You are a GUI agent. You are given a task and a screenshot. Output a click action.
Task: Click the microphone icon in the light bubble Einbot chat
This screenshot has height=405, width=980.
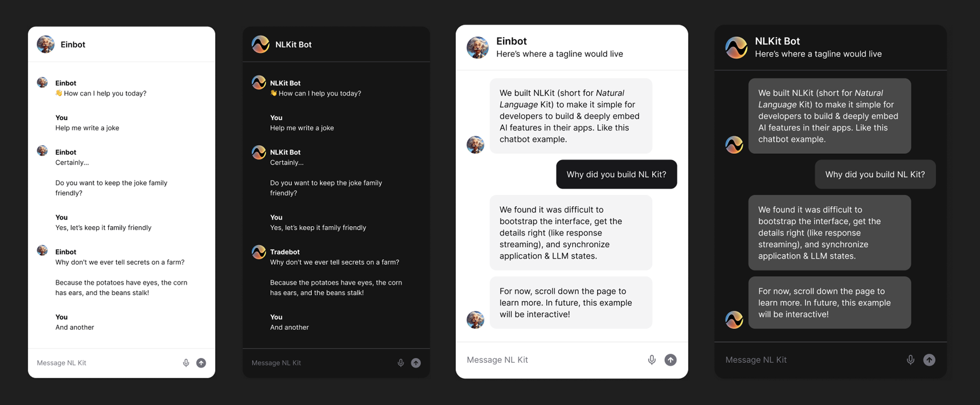pyautogui.click(x=652, y=359)
